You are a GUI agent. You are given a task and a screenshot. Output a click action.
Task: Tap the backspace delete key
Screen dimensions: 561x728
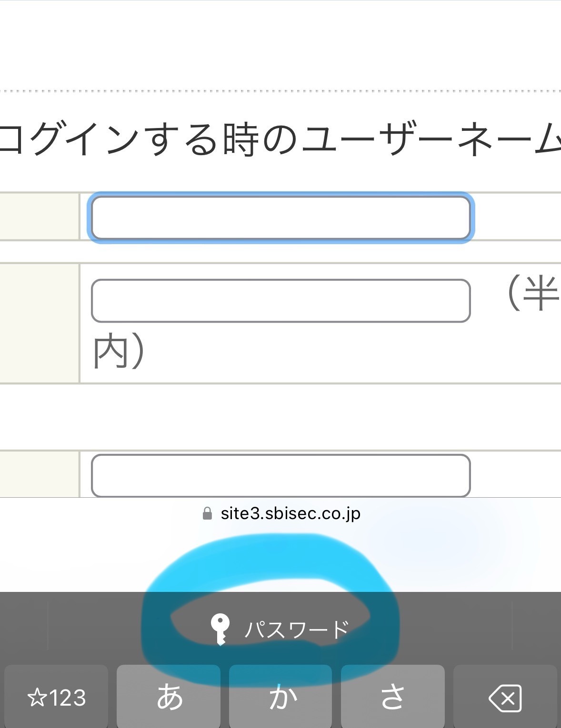coord(505,698)
